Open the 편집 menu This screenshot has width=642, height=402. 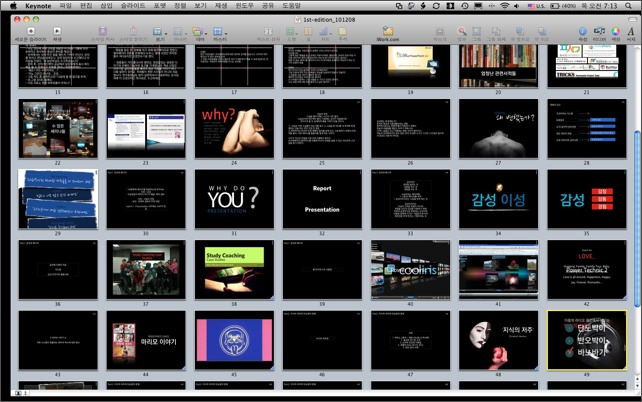pyautogui.click(x=86, y=6)
